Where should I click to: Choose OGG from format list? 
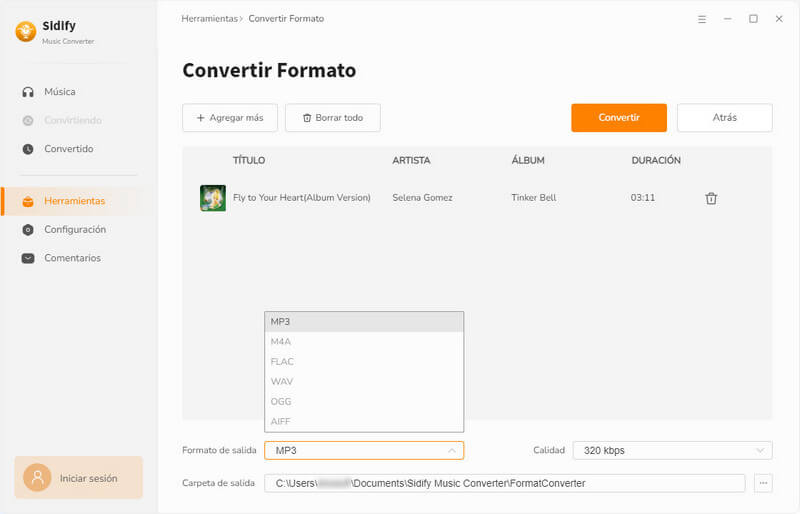pos(364,402)
